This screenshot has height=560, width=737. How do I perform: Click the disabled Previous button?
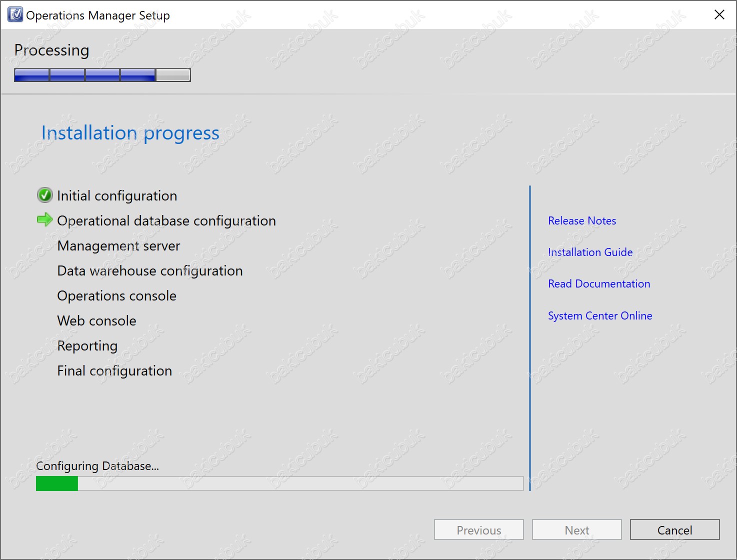click(x=479, y=530)
